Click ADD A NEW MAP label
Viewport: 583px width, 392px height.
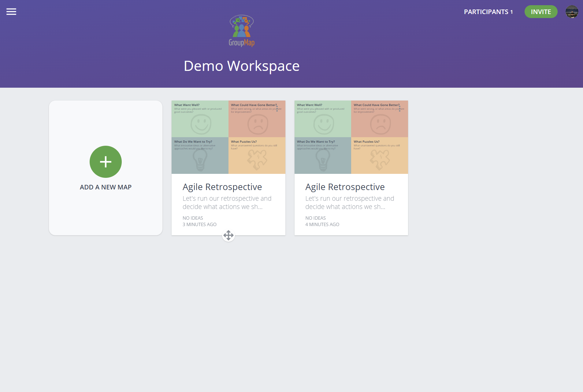point(106,187)
